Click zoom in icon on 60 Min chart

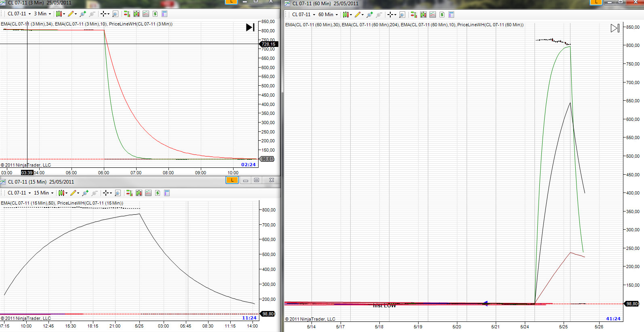[370, 15]
